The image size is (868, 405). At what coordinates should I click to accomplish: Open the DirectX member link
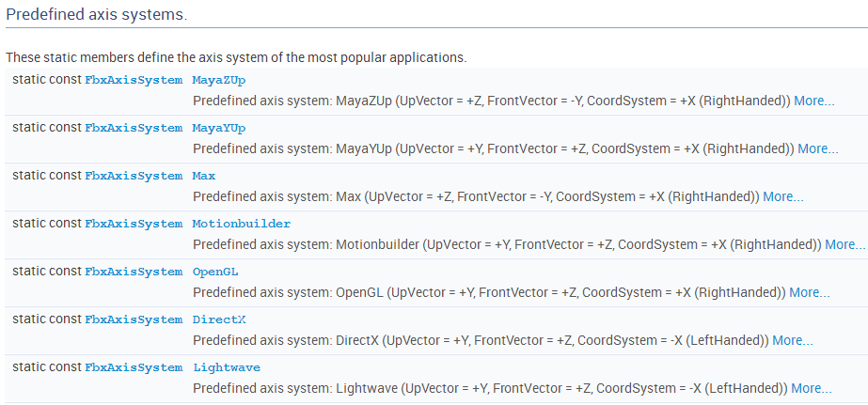219,319
